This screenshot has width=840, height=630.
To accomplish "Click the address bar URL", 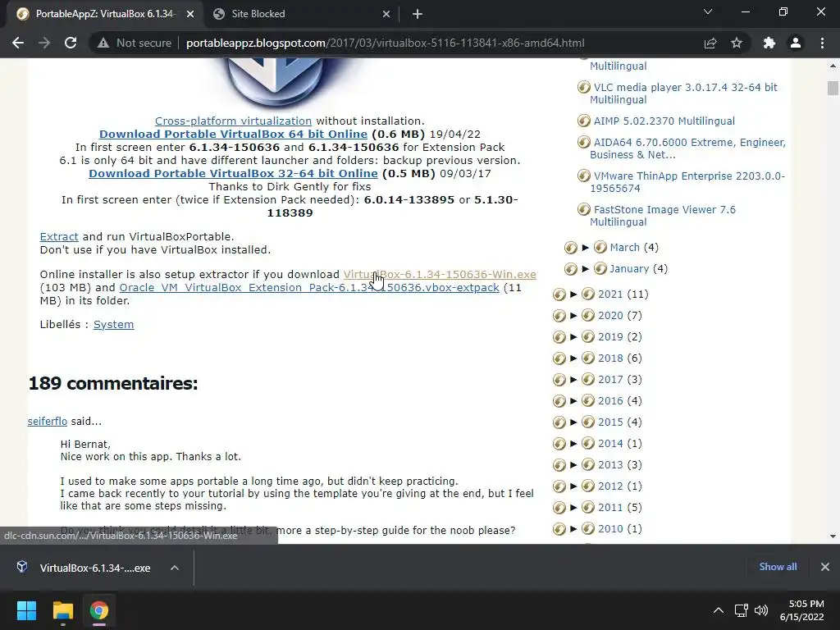I will click(386, 43).
